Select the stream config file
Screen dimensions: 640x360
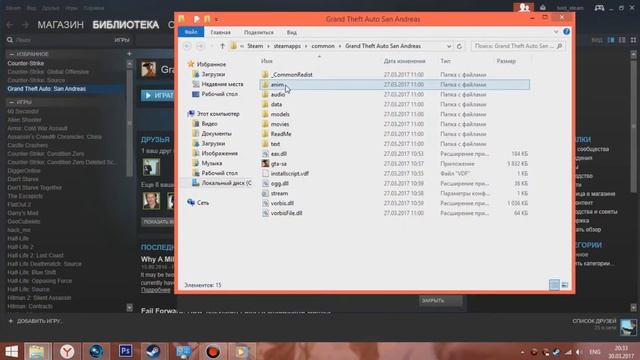click(279, 193)
